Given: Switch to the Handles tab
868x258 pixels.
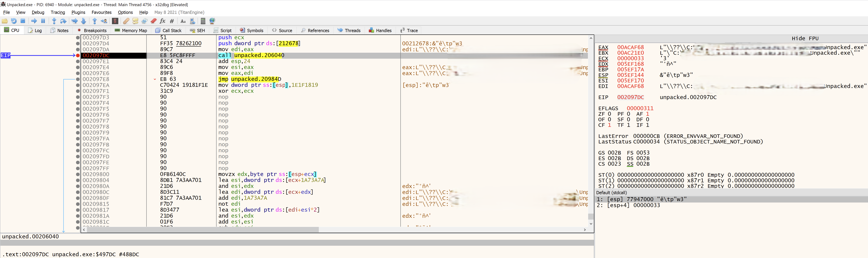Looking at the screenshot, I should pos(380,30).
